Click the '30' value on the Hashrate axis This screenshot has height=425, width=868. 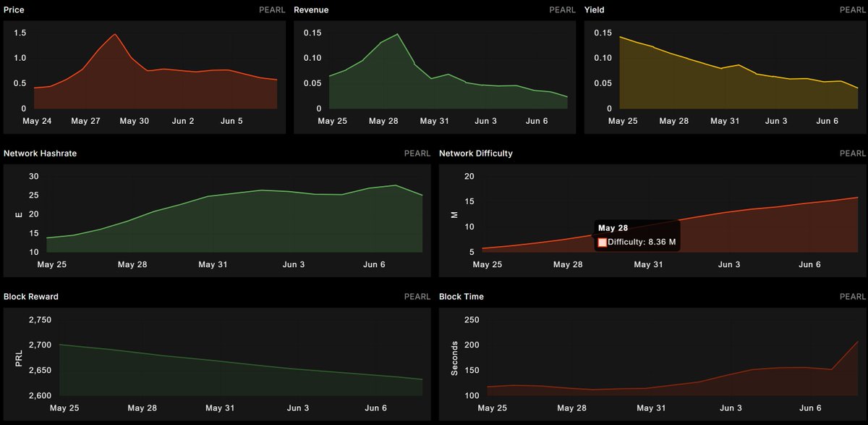coord(33,177)
